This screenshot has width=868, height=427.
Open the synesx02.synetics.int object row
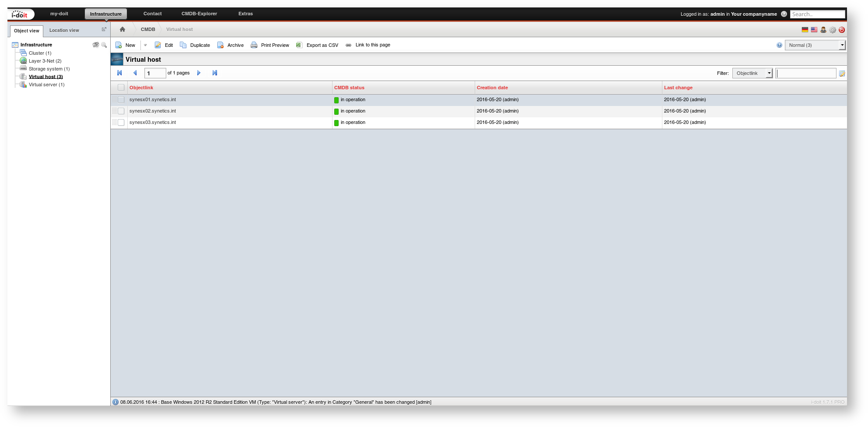click(x=479, y=111)
